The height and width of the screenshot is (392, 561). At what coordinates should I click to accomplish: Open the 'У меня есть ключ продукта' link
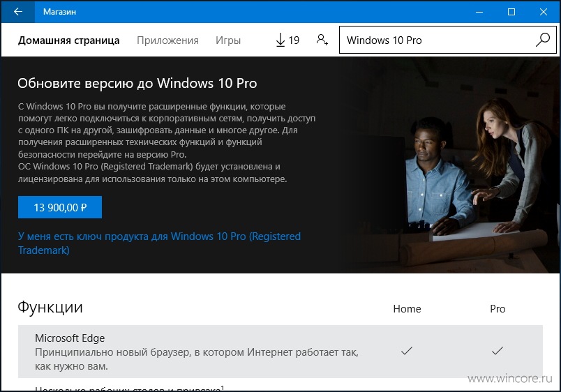[159, 243]
